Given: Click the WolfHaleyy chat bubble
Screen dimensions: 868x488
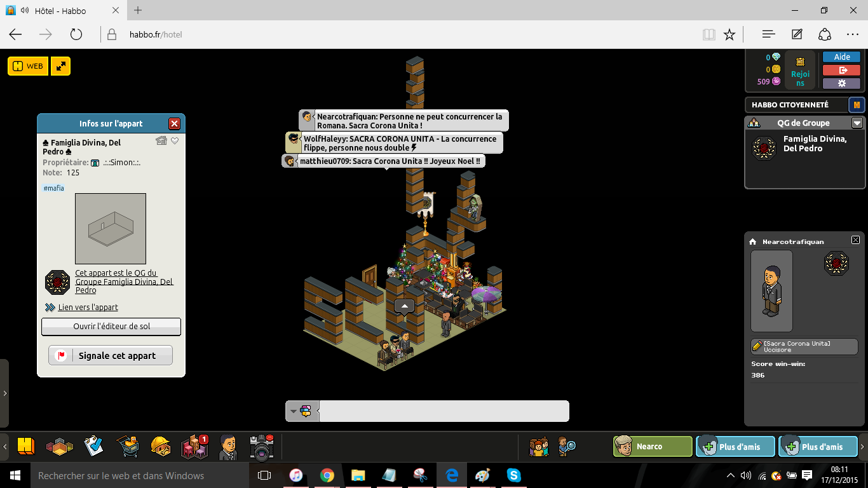Looking at the screenshot, I should click(x=394, y=143).
